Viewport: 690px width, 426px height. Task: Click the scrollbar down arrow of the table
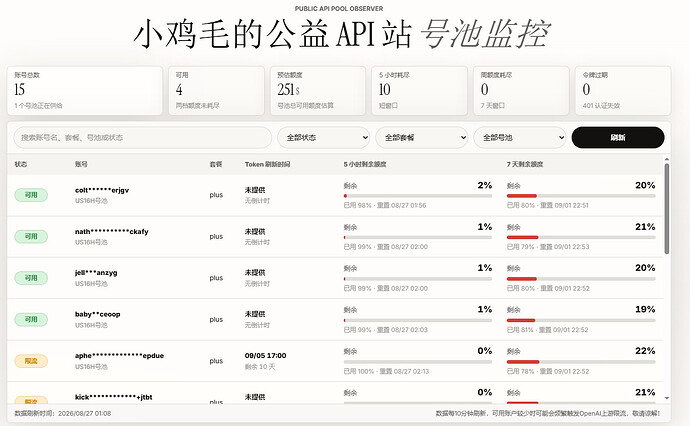click(667, 398)
